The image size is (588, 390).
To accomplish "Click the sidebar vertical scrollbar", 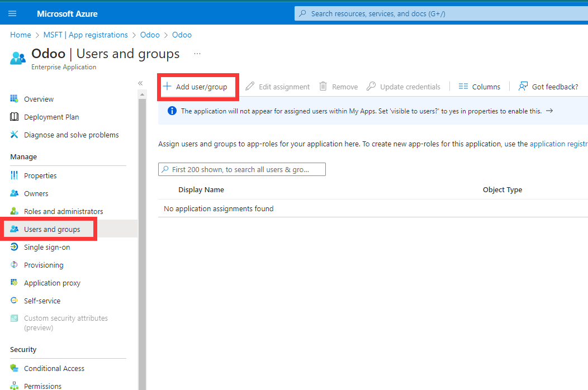I will tap(142, 244).
